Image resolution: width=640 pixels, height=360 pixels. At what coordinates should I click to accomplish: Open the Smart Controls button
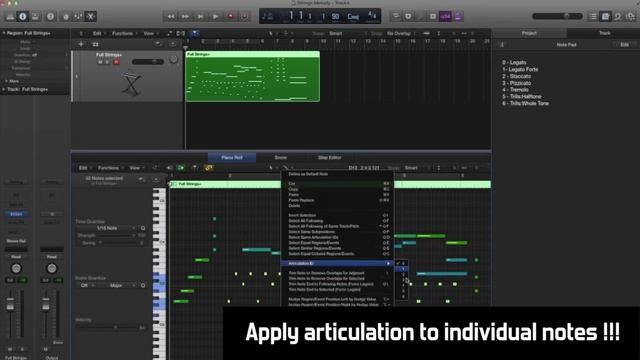65,16
